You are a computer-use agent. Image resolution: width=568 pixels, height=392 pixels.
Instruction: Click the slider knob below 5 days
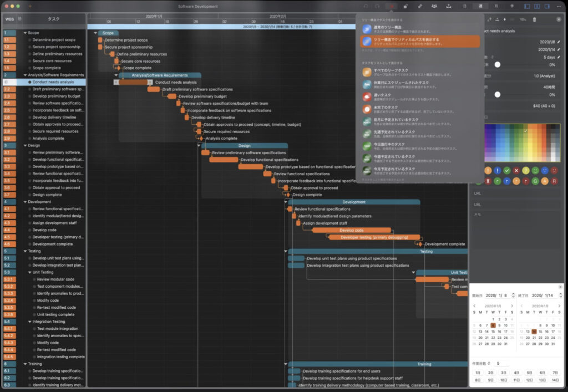click(498, 64)
